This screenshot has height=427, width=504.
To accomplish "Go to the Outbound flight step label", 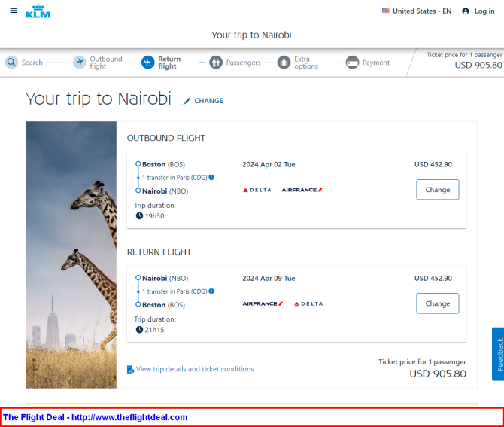I will click(x=106, y=63).
